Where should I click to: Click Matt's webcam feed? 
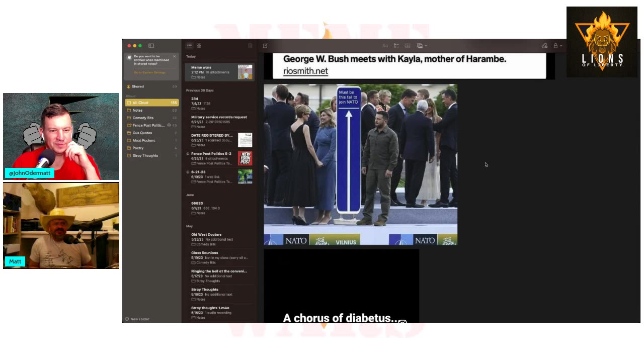[61, 225]
